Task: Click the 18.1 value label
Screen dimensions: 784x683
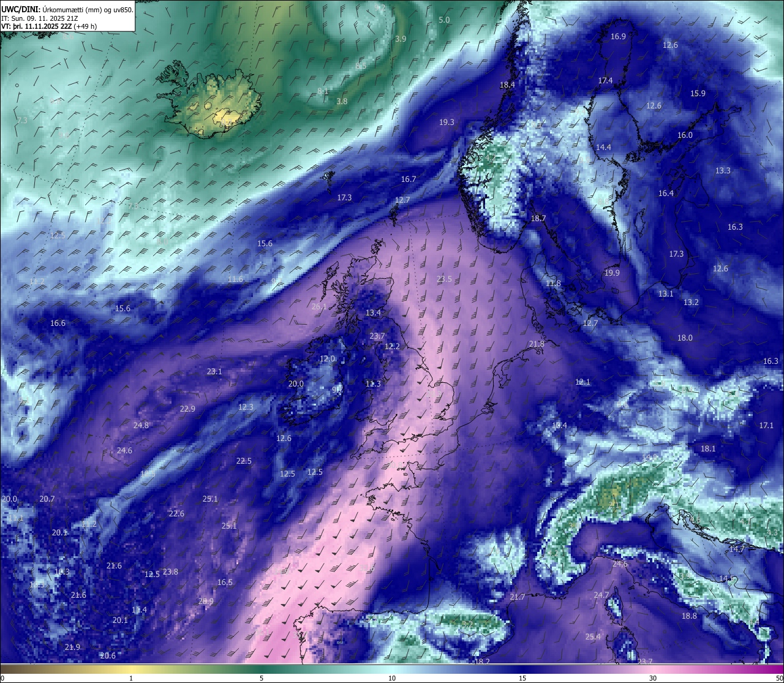Action: 708,448
